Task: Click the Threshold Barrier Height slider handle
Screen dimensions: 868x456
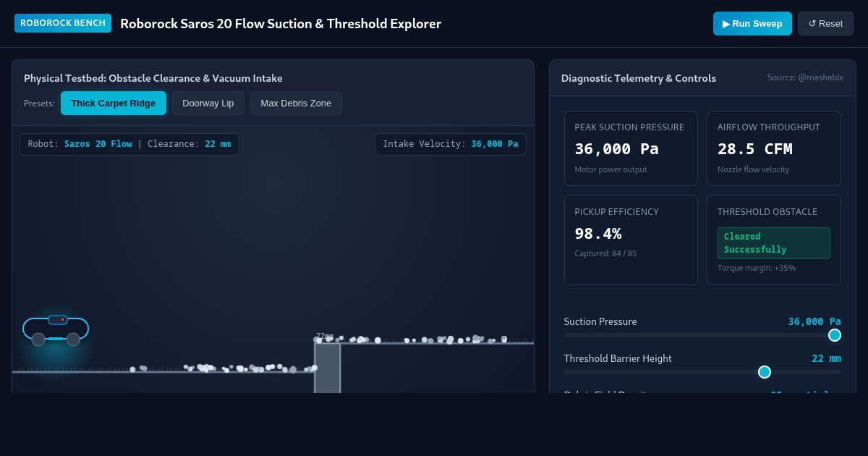Action: (765, 372)
